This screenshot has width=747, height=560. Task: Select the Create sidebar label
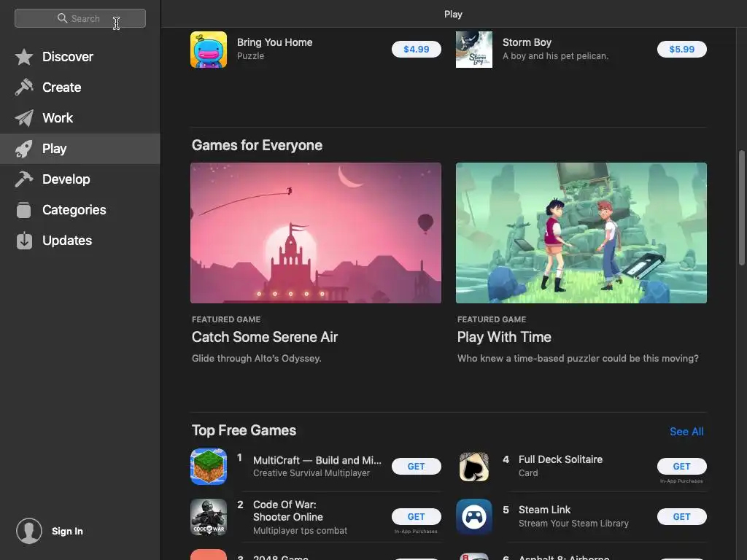coord(61,87)
